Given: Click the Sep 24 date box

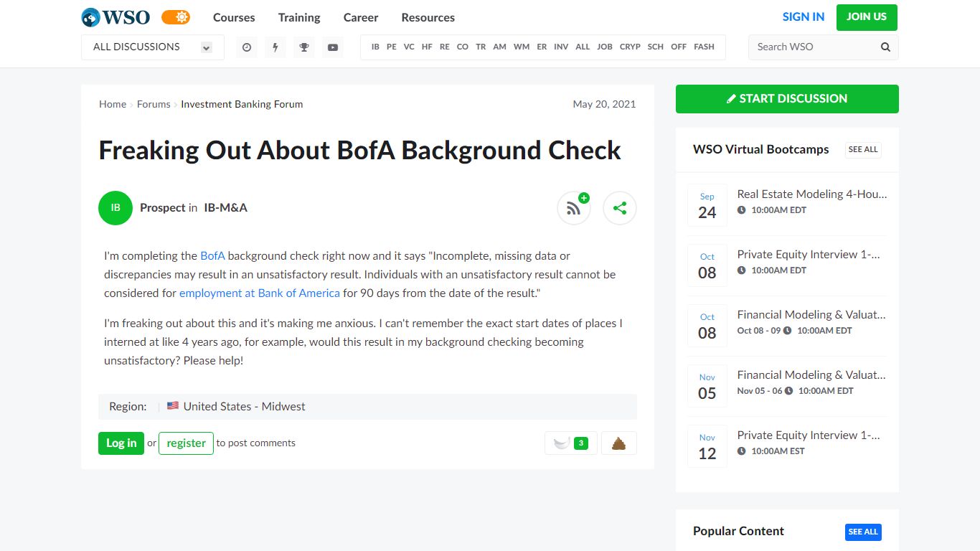Looking at the screenshot, I should click(707, 206).
